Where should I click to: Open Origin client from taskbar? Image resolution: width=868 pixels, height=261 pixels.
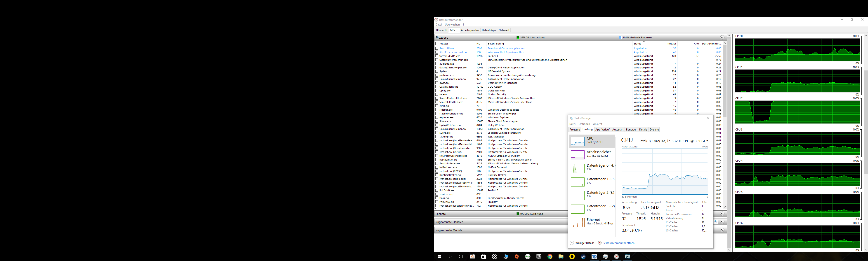coord(517,257)
